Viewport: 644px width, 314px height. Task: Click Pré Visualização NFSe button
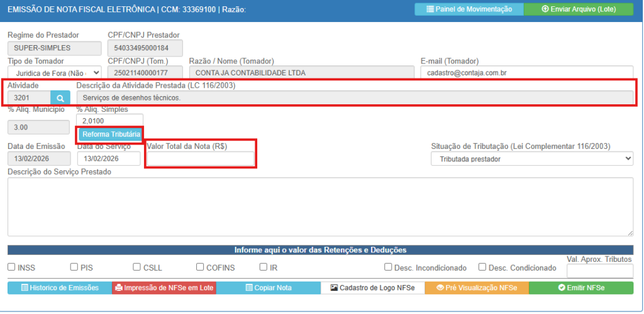click(x=476, y=288)
